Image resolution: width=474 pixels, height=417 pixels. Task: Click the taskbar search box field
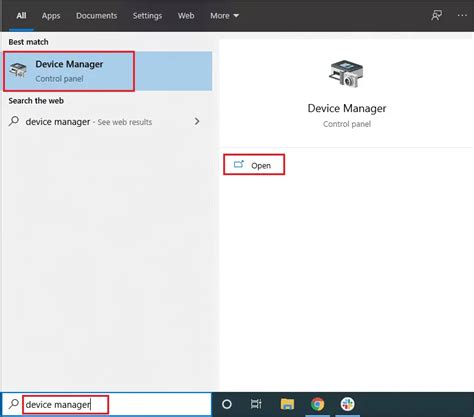pos(107,404)
